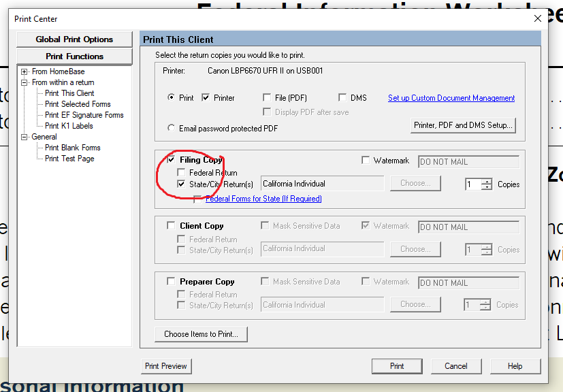Open Set up Custom Document Management link
Viewport: 563px width, 392px height.
tap(451, 98)
